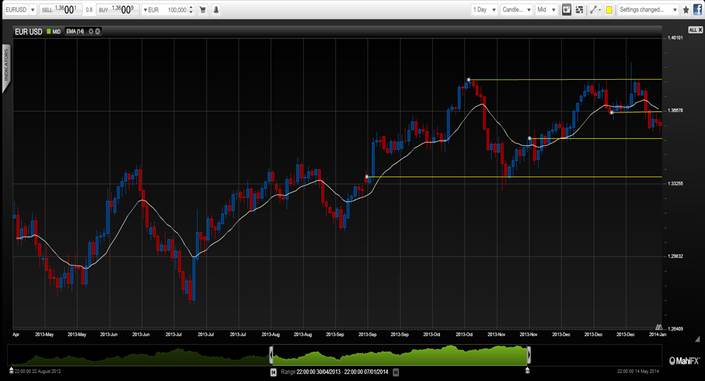Viewport: 705px width, 381px height.
Task: Click the EMA (14) indicator label
Action: point(75,31)
